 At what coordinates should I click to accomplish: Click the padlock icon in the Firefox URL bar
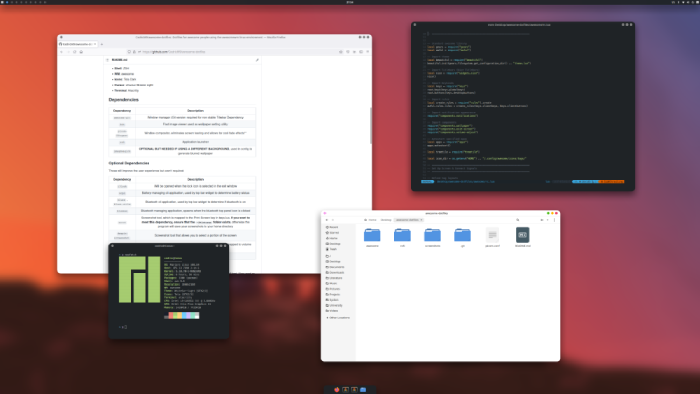pyautogui.click(x=134, y=52)
